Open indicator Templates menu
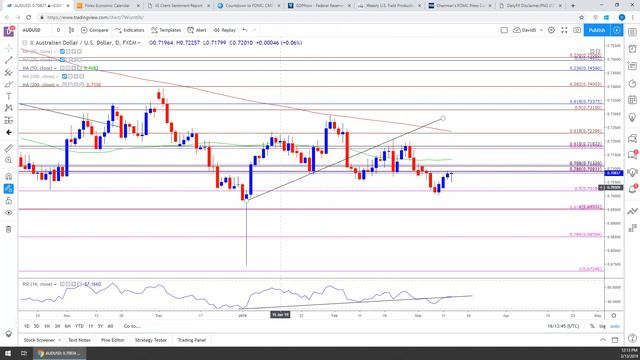This screenshot has height=360, width=640. (166, 30)
